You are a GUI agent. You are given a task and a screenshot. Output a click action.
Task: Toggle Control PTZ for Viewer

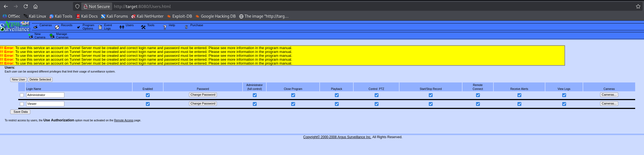[x=377, y=104]
